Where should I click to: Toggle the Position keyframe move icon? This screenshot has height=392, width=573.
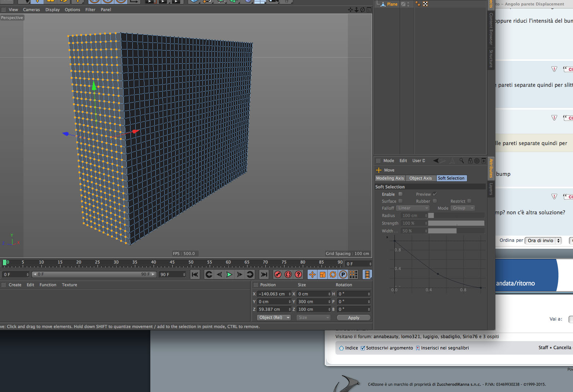coord(312,274)
